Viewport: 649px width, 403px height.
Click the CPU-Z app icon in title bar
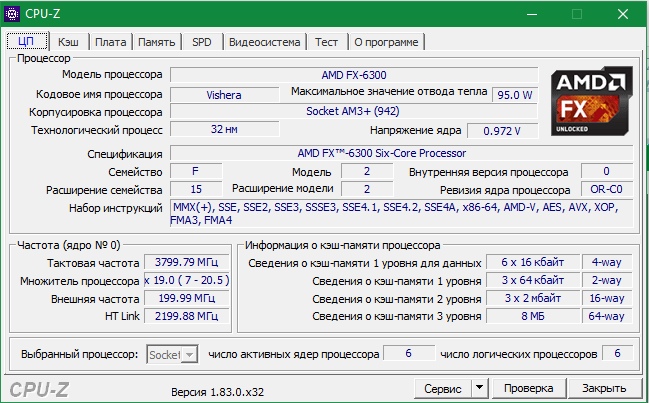pos(12,14)
